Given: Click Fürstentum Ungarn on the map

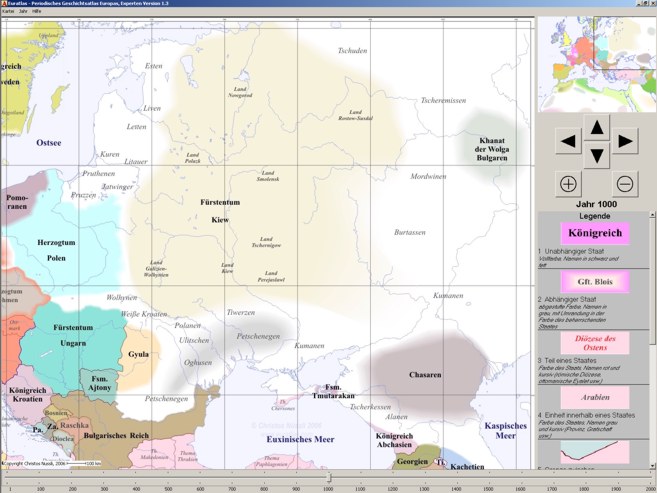Looking at the screenshot, I should 73,335.
